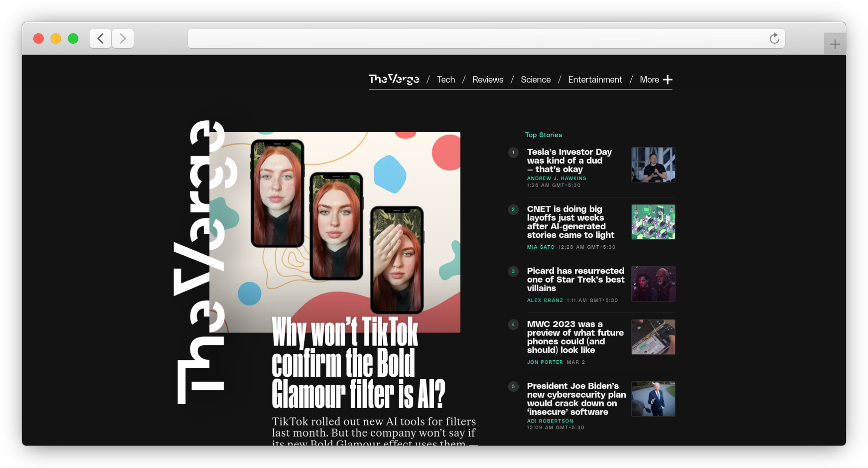Click the 1:11 AM GMT+5:30 timestamp
This screenshot has width=868, height=468.
pyautogui.click(x=592, y=300)
